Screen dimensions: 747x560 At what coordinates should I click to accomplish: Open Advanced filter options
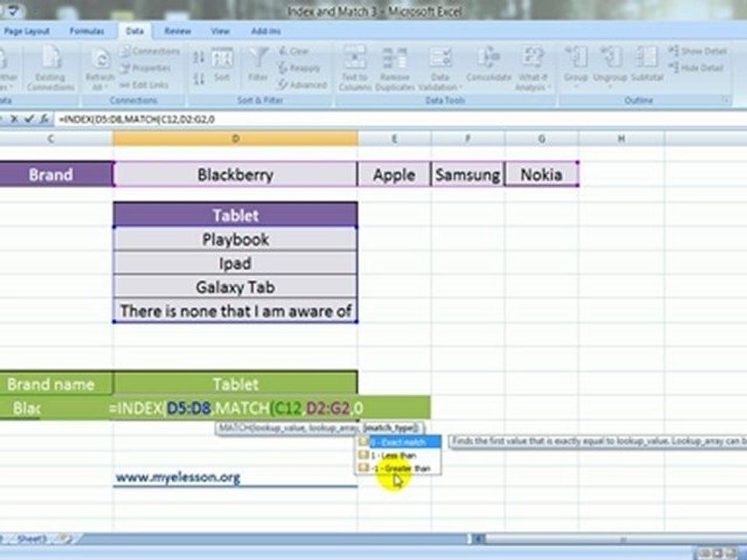(x=303, y=85)
